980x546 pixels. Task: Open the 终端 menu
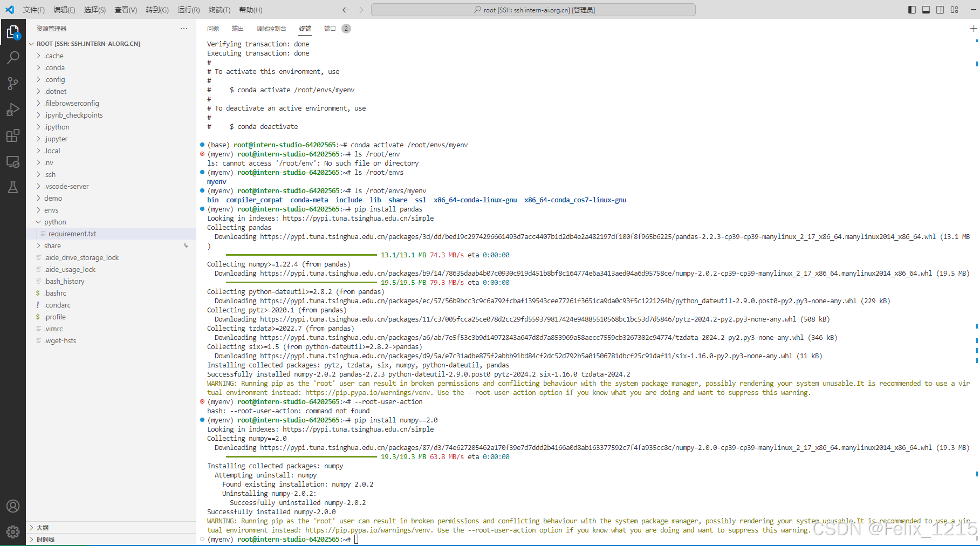pos(220,9)
